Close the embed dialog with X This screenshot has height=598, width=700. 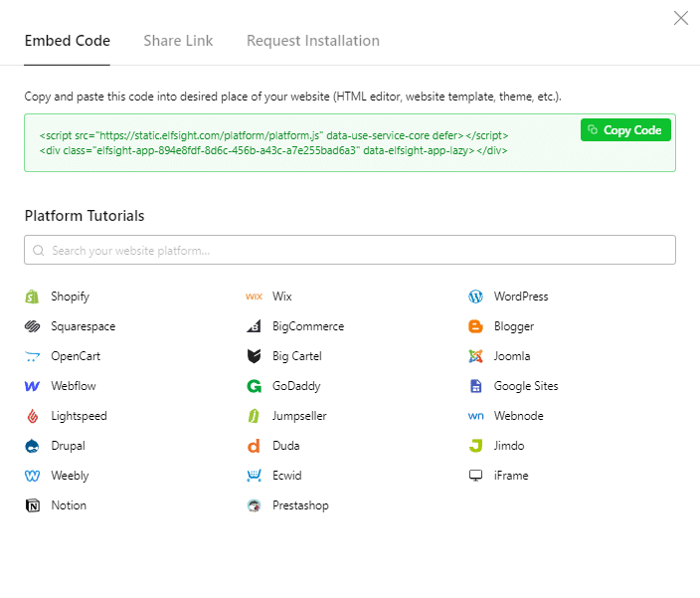click(681, 18)
